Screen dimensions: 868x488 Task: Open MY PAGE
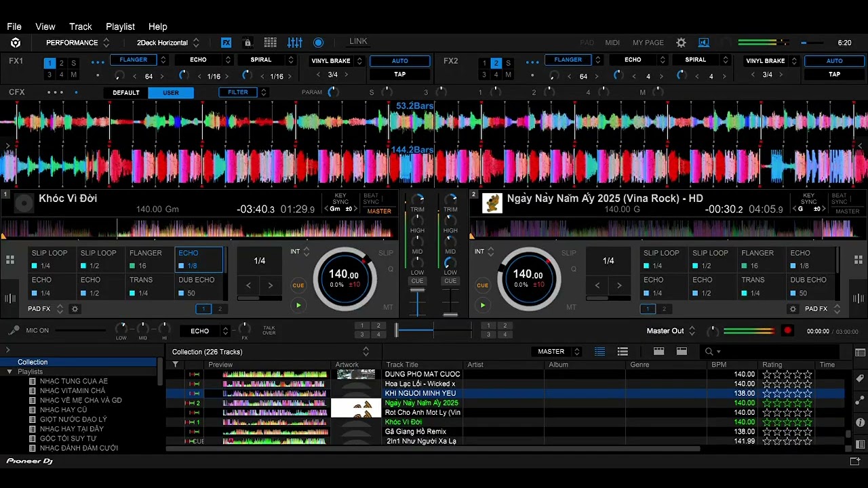point(648,43)
